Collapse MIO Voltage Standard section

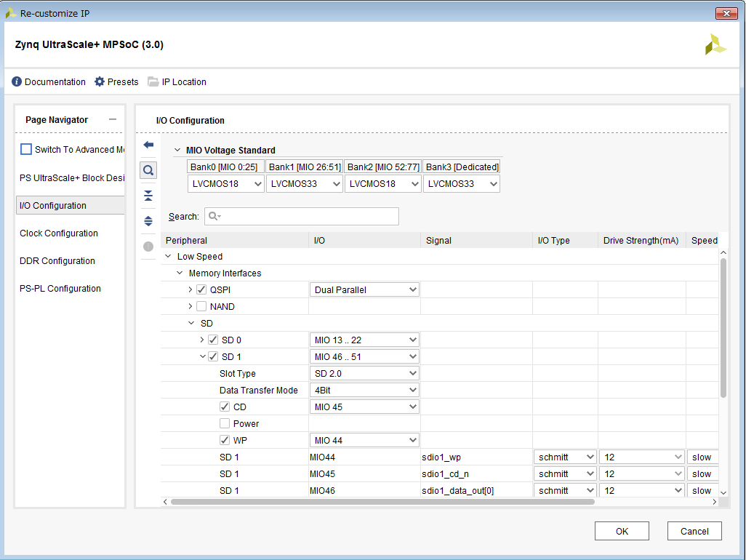pyautogui.click(x=177, y=150)
